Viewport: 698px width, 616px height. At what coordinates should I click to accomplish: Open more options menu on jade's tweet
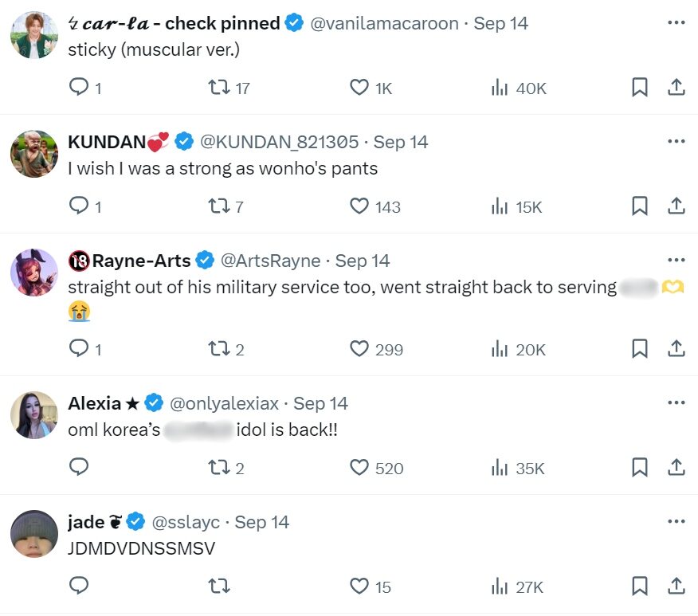click(676, 522)
